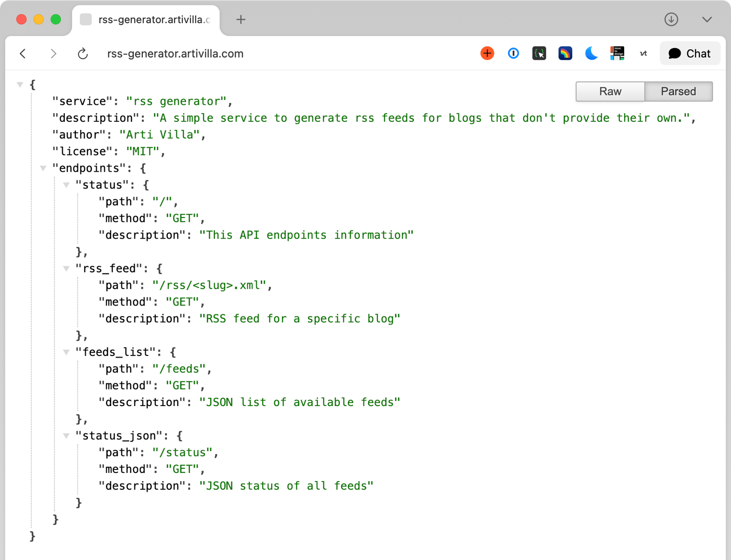Open a new tab with the plus button
731x560 pixels.
pos(241,19)
